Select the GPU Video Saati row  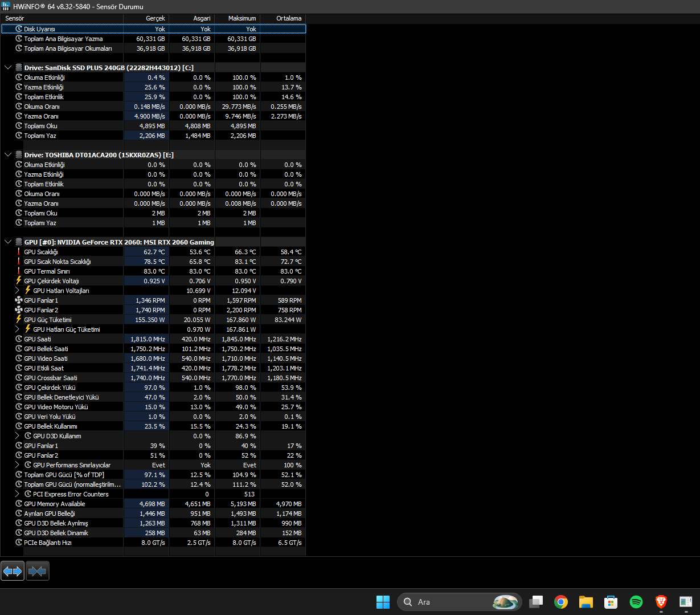coord(153,359)
